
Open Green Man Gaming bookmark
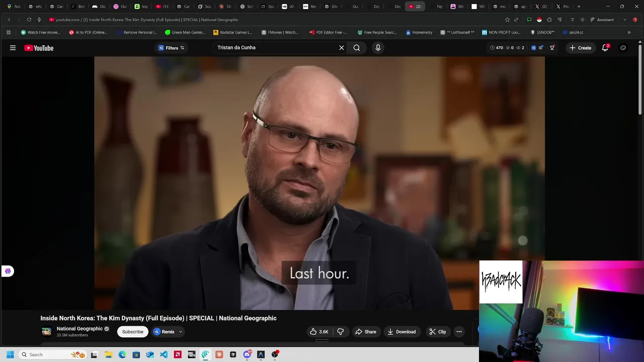[185, 32]
